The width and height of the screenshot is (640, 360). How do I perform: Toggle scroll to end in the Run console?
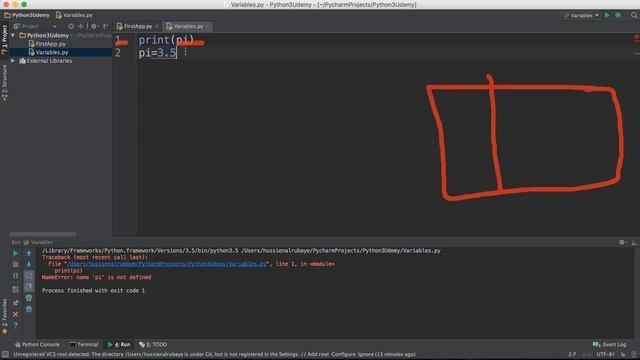coord(29,287)
